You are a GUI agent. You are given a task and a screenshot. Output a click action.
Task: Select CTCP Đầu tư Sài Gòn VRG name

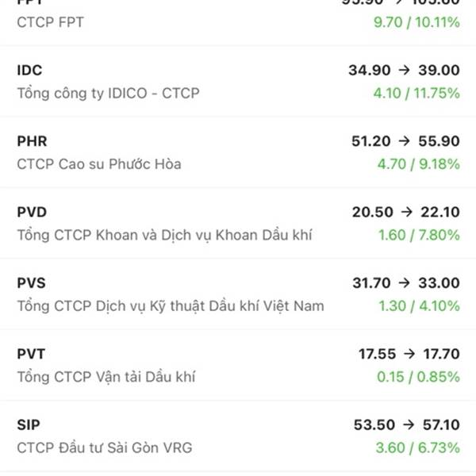pos(104,447)
